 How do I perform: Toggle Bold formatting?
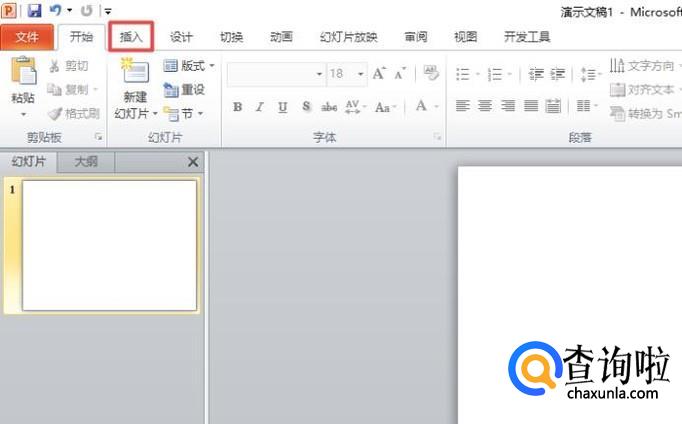[237, 107]
